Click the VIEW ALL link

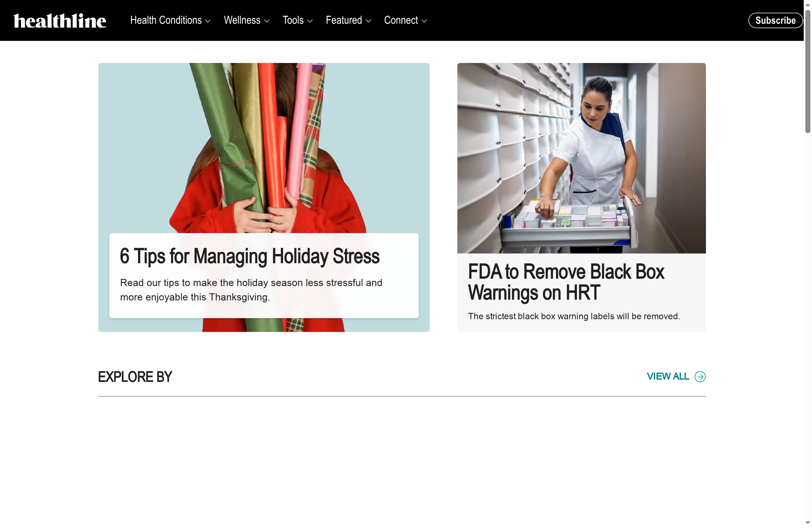[x=667, y=377]
